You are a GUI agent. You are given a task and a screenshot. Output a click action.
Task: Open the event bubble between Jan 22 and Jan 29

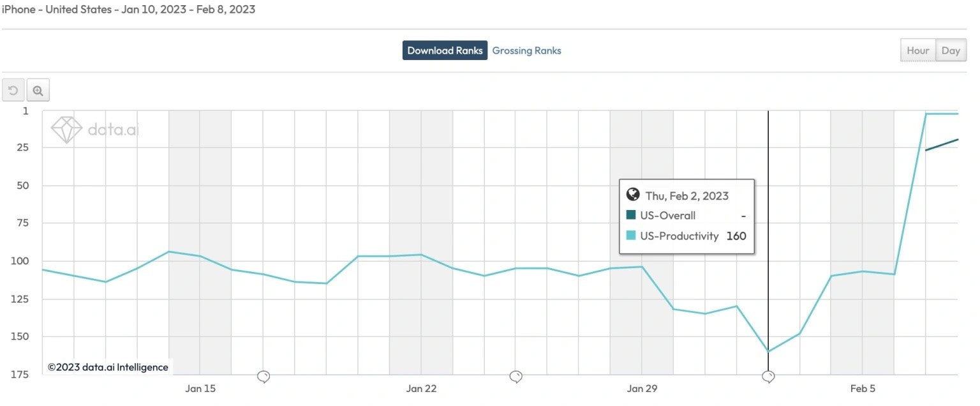coord(516,376)
